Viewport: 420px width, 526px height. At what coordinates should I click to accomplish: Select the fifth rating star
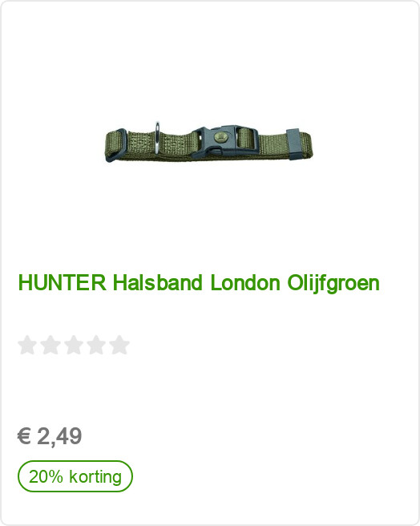tap(119, 345)
